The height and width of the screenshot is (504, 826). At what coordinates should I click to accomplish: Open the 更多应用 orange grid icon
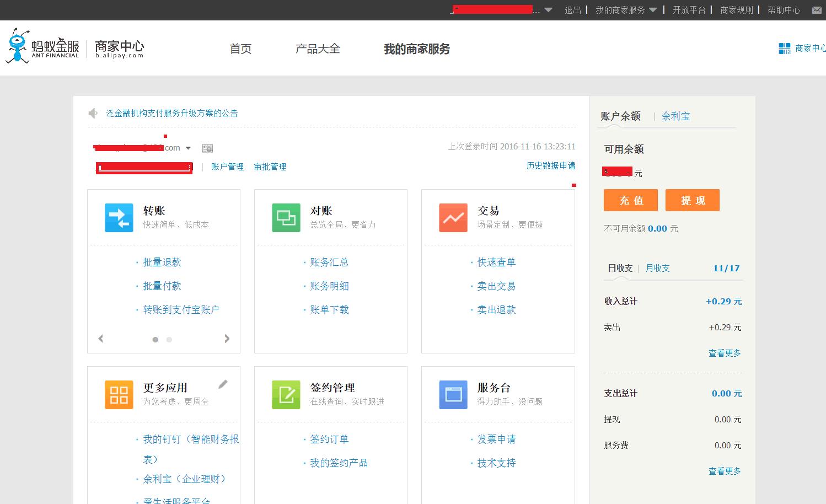(119, 394)
